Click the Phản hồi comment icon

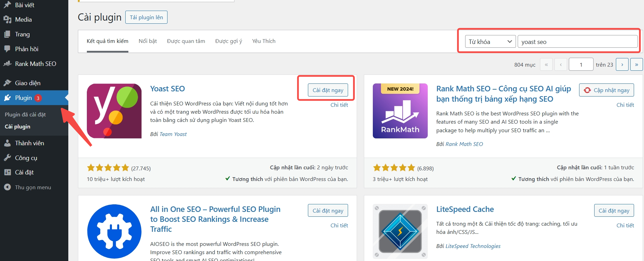point(7,49)
